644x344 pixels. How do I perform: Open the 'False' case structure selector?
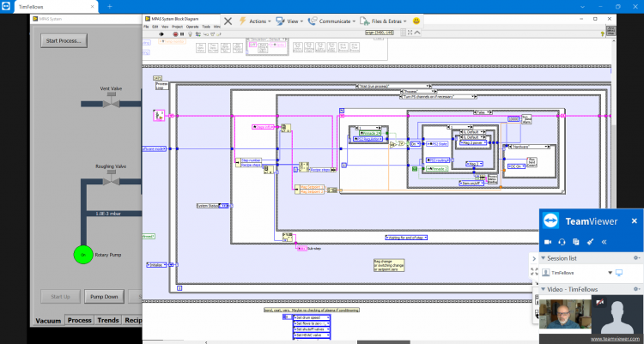[x=483, y=112]
